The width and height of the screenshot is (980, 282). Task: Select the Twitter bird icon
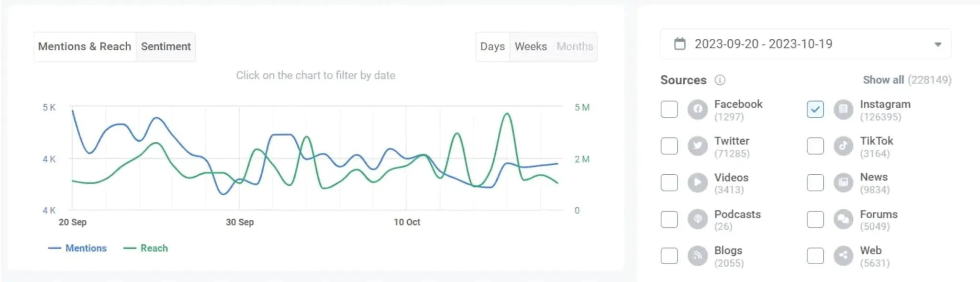[698, 146]
